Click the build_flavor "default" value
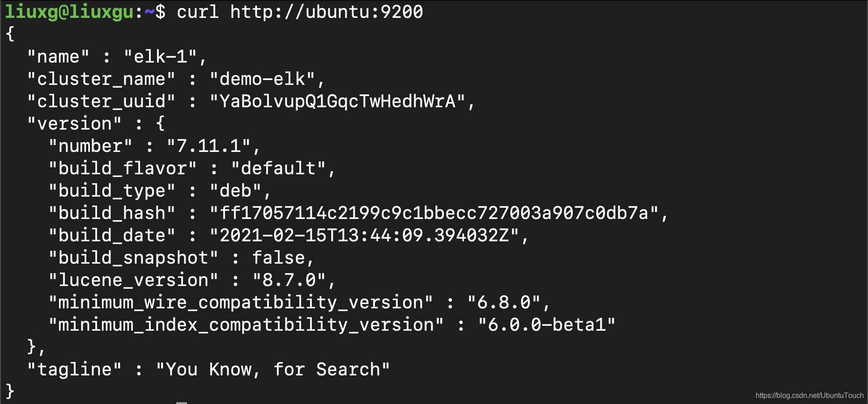Image resolution: width=868 pixels, height=404 pixels. [x=278, y=169]
